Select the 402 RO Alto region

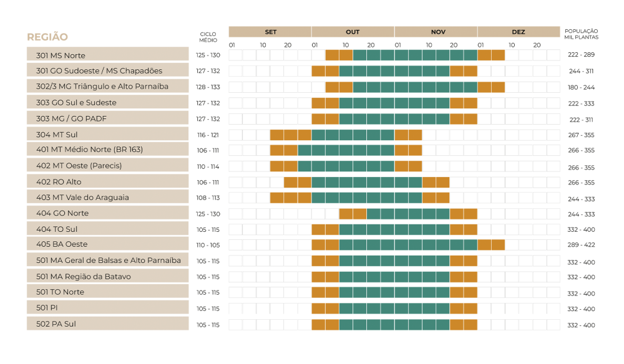108,181
